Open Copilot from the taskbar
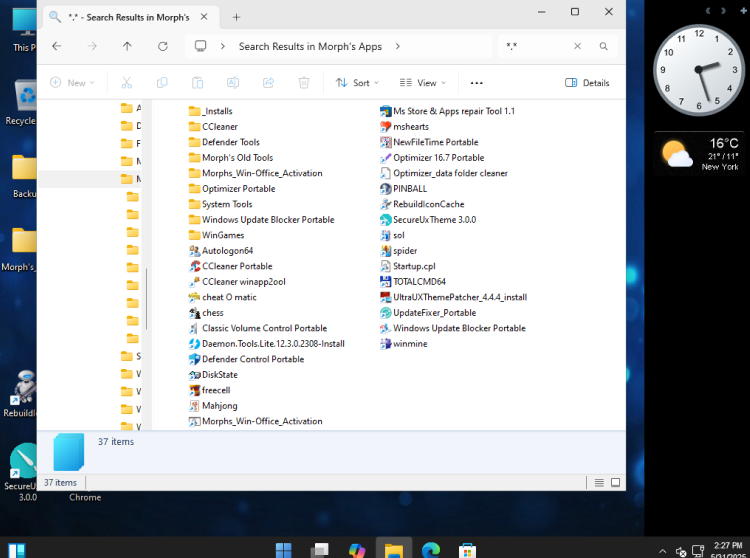 click(x=357, y=549)
